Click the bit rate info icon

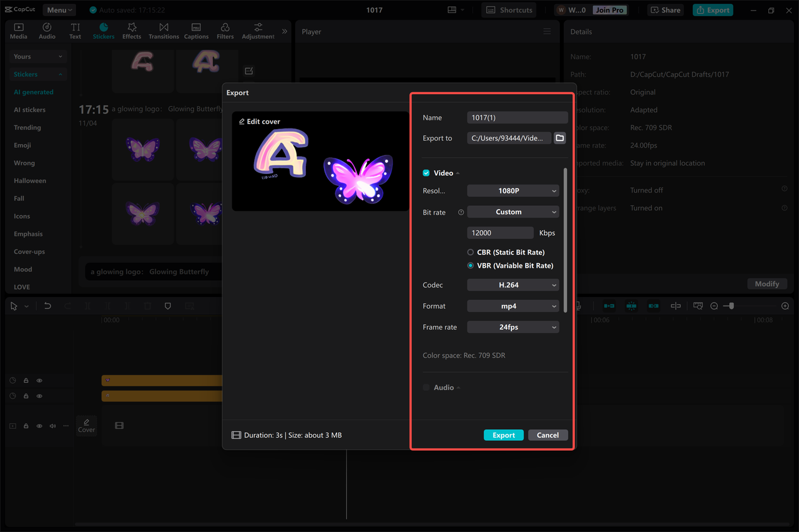point(461,212)
